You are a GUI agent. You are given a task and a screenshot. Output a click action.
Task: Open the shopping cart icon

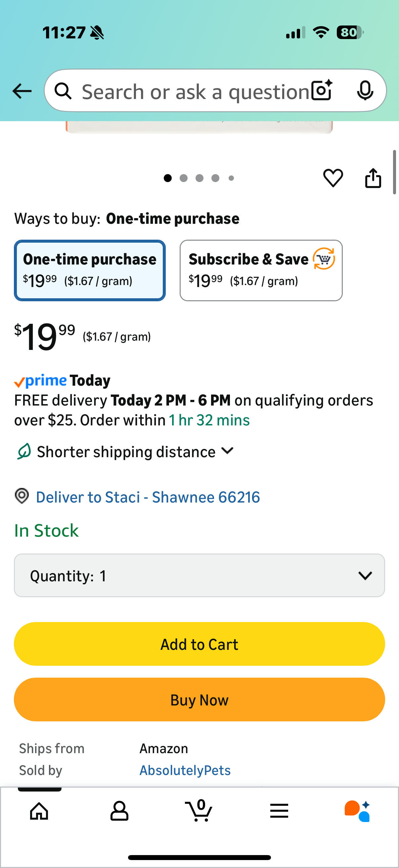[x=199, y=811]
